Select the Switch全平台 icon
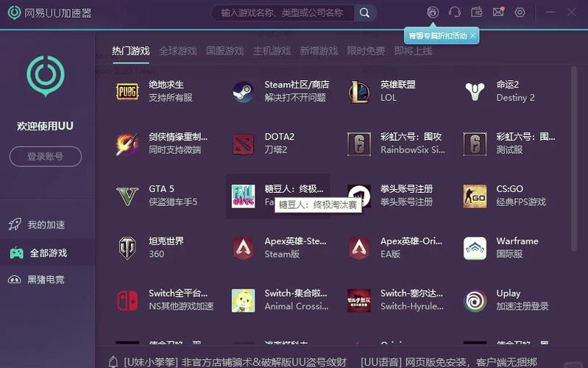Viewport: 588px width, 368px height. click(127, 300)
